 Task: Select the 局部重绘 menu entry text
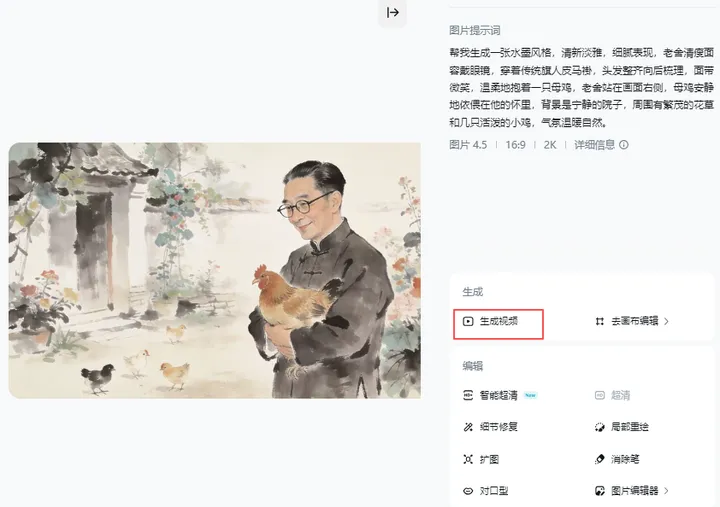(x=630, y=427)
